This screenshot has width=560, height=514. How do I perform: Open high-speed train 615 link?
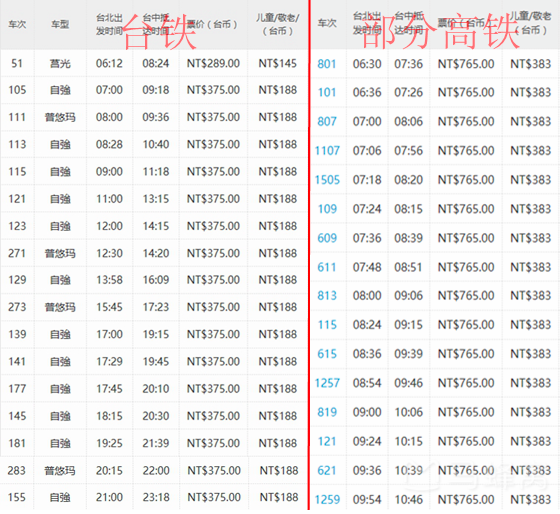[327, 354]
